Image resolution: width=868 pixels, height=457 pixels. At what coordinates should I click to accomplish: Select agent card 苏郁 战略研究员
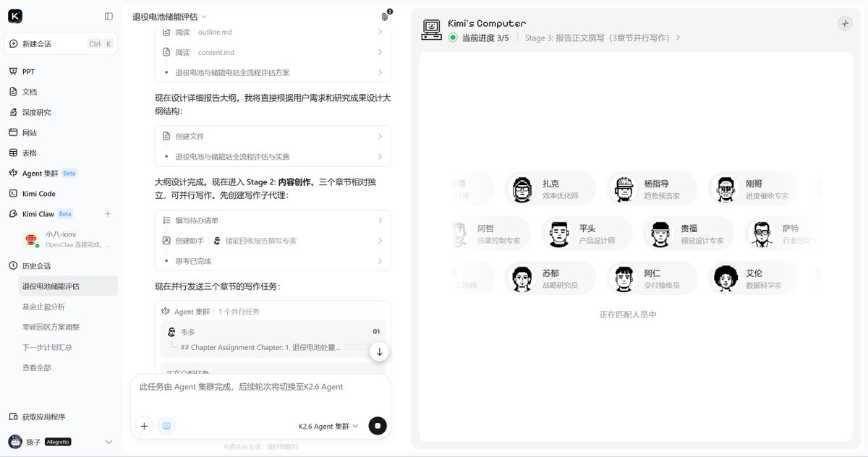[550, 278]
